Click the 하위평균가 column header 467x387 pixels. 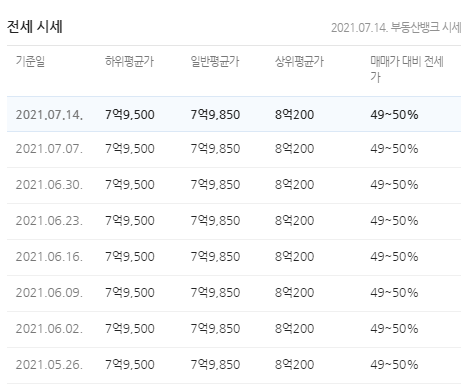click(x=129, y=61)
